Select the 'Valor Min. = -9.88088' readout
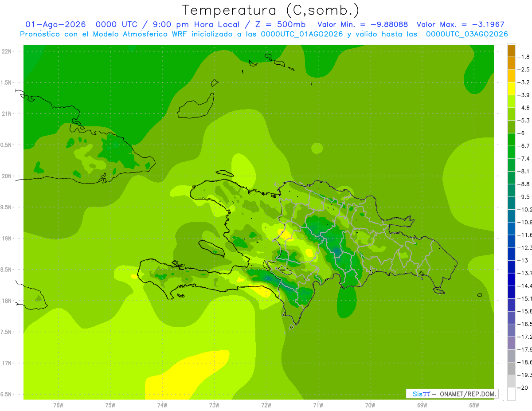532x411 pixels. tap(363, 24)
